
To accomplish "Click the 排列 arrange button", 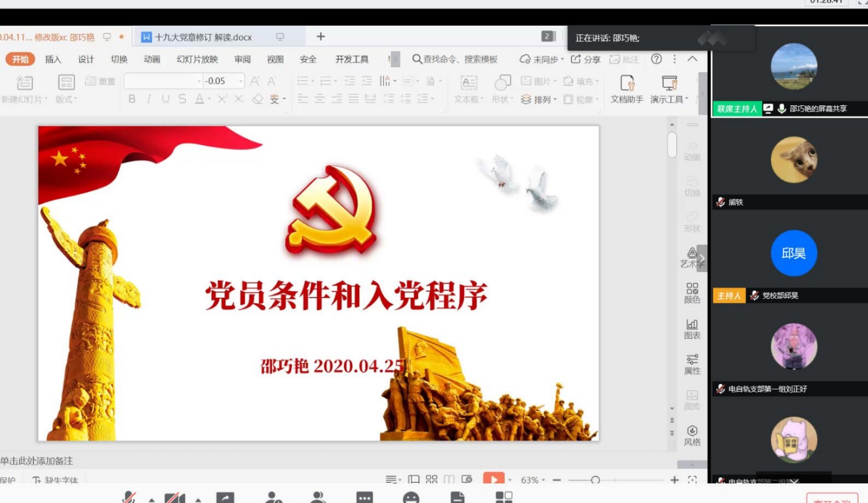I will [539, 99].
